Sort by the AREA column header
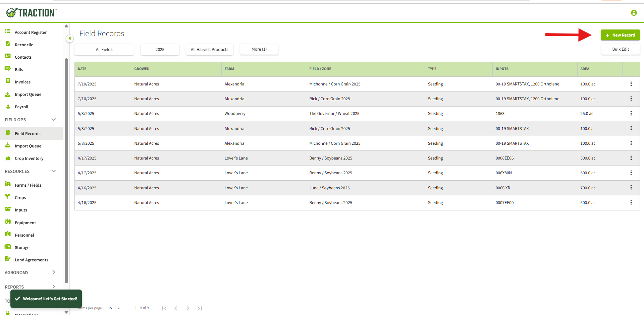This screenshot has width=644, height=315. pos(585,69)
